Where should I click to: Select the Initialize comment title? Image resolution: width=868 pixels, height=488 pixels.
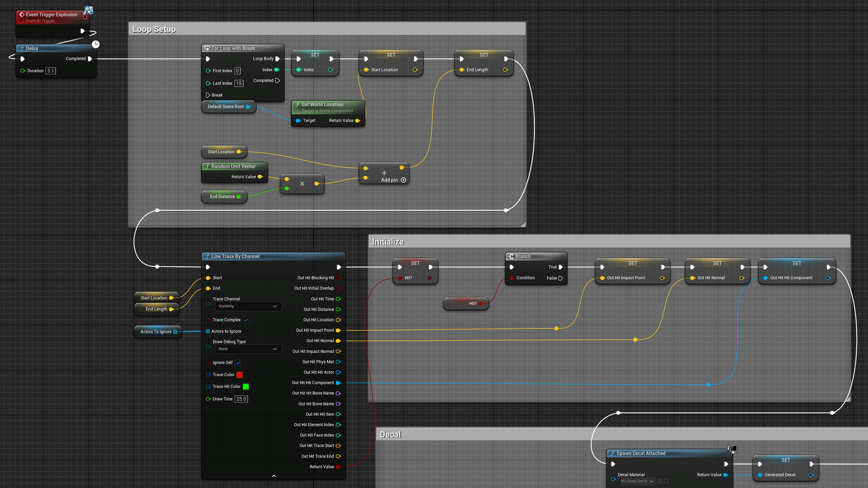(x=388, y=242)
